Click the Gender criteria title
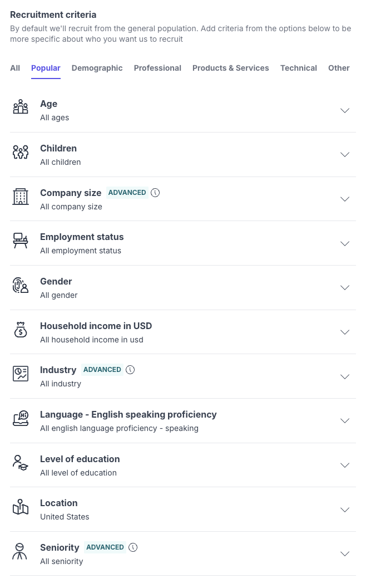 (56, 281)
